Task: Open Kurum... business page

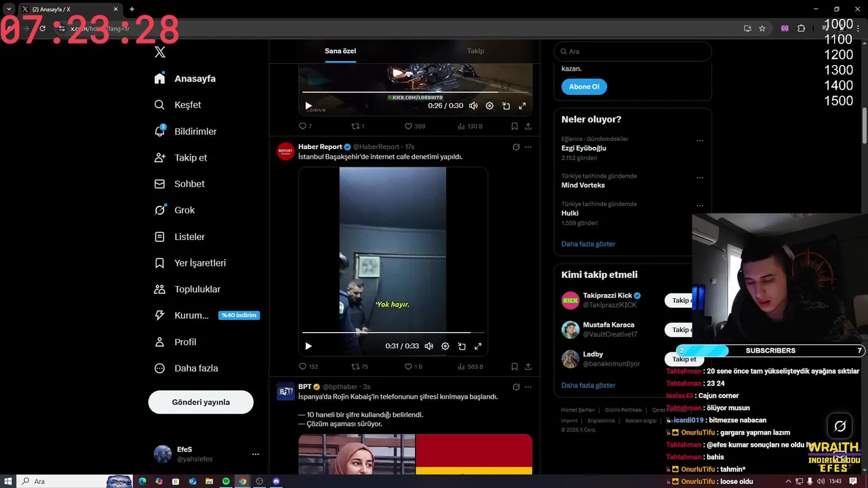Action: [x=181, y=316]
